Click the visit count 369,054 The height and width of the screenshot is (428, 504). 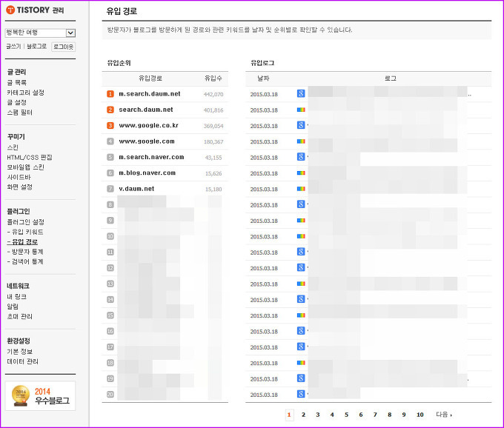click(213, 126)
